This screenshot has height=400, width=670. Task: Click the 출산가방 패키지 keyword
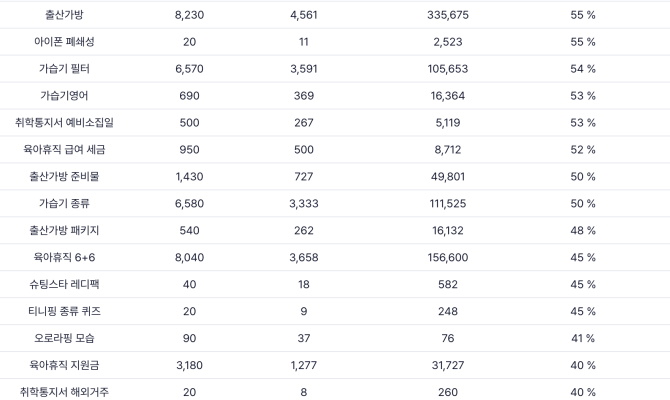(66, 231)
